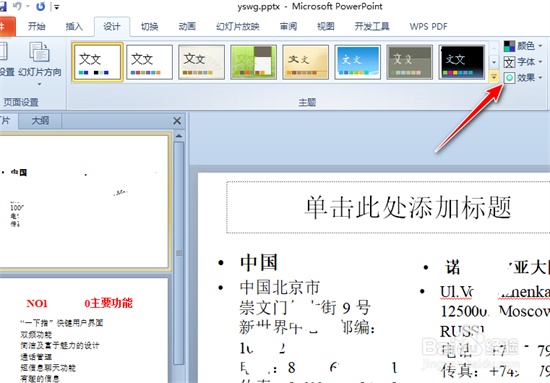Close the slides/outline pane with X
Screen dimensions: 550x383
pyautogui.click(x=177, y=121)
